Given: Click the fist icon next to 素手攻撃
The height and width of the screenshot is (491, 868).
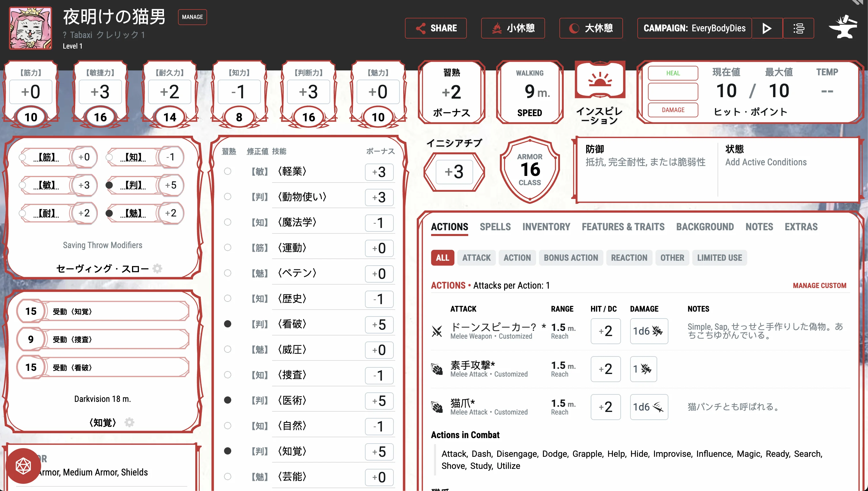Looking at the screenshot, I should (x=437, y=369).
